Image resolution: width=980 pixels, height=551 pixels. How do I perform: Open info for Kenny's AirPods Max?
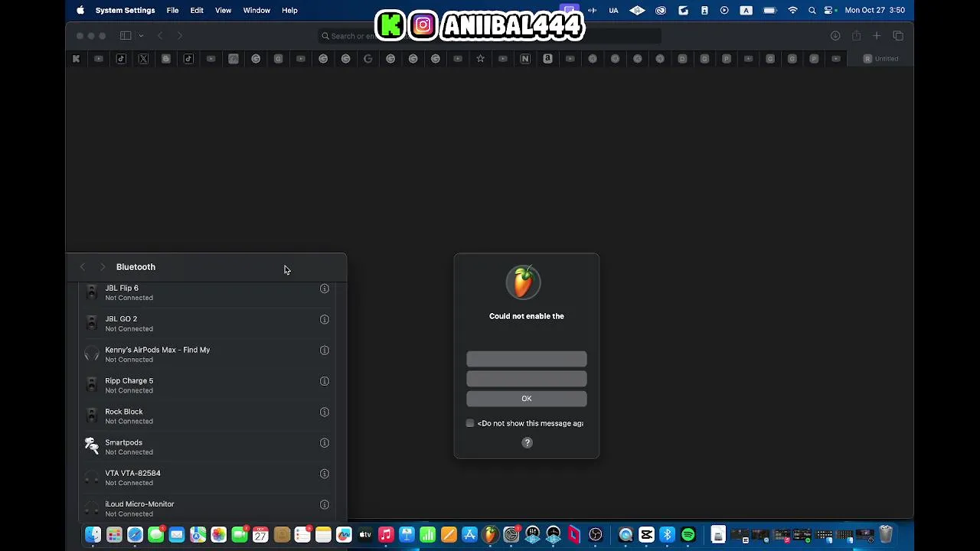pos(325,350)
